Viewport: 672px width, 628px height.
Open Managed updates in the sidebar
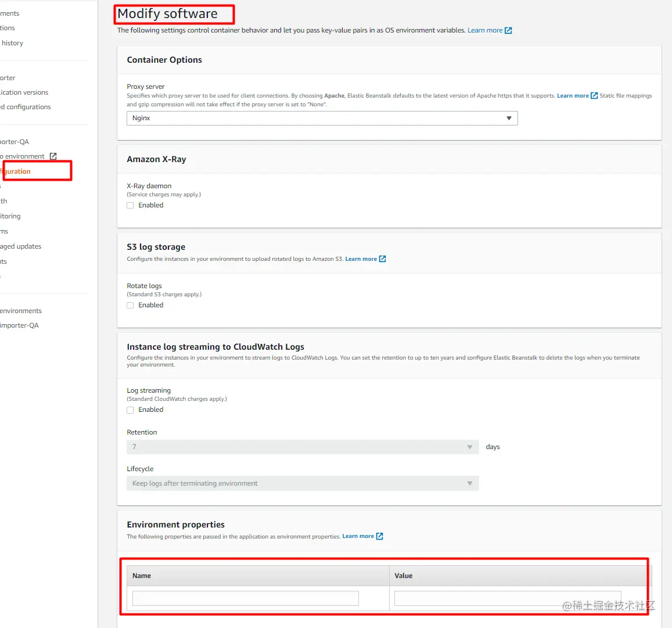click(x=20, y=246)
